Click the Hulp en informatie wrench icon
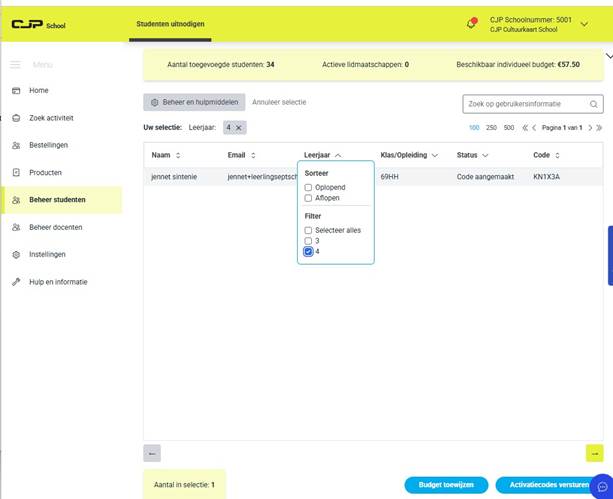The image size is (613, 499). [16, 282]
